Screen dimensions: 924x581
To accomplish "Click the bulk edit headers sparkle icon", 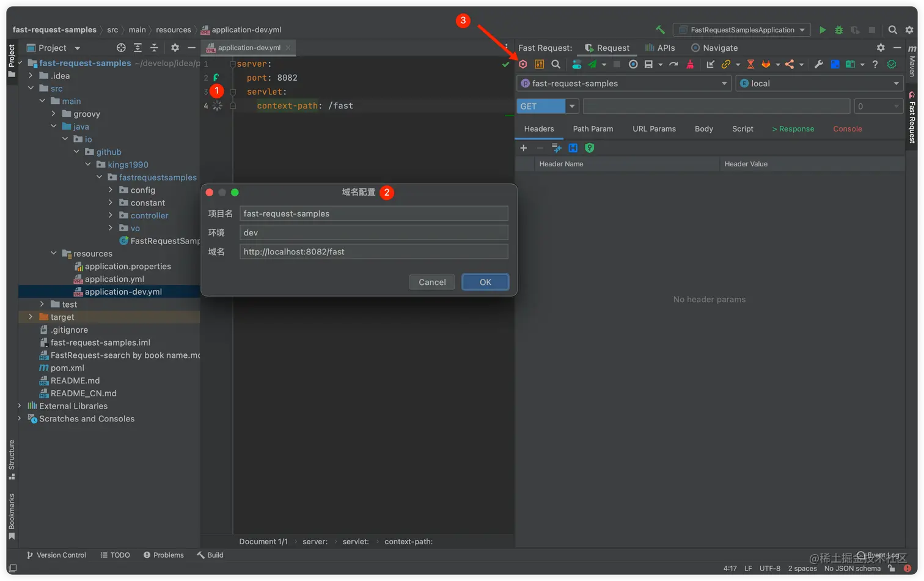I will [556, 148].
